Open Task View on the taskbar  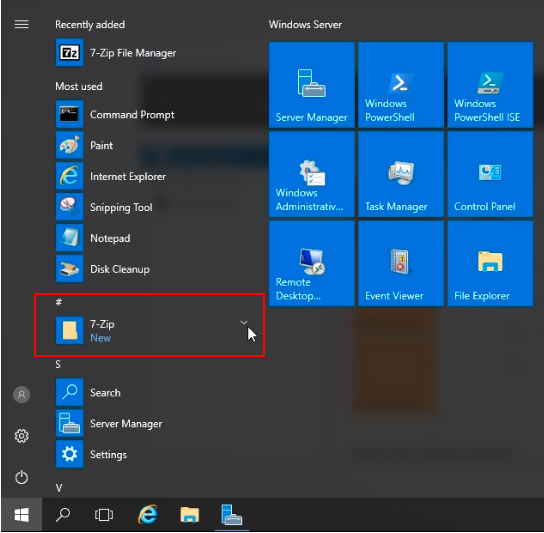pyautogui.click(x=104, y=515)
